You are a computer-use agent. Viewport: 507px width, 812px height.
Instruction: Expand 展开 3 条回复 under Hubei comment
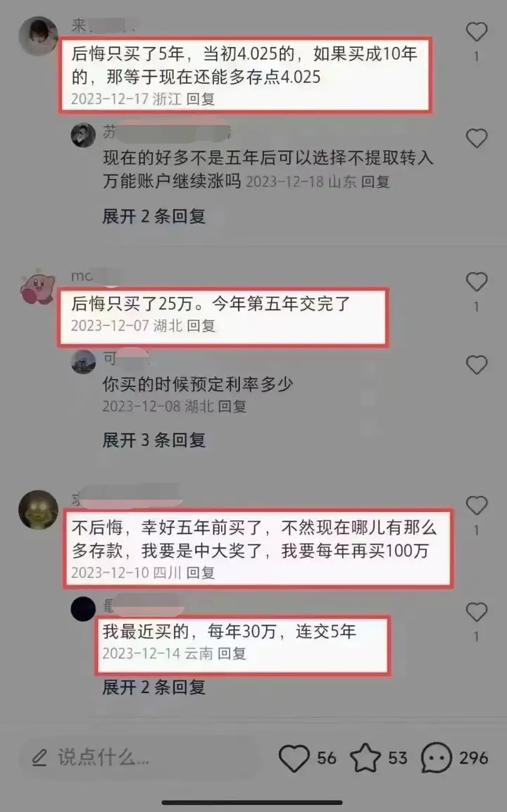[154, 440]
